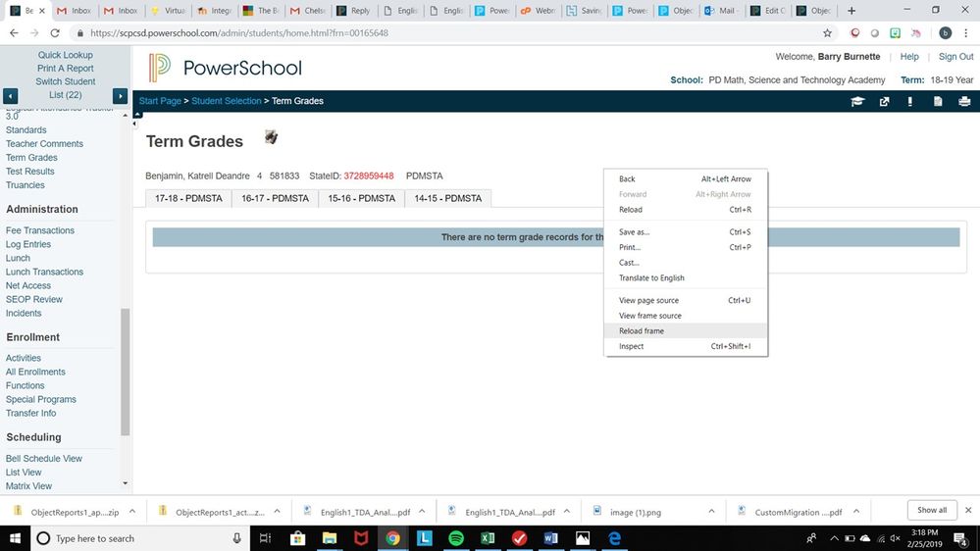Go to next student arrow
980x551 pixels.
pos(120,95)
